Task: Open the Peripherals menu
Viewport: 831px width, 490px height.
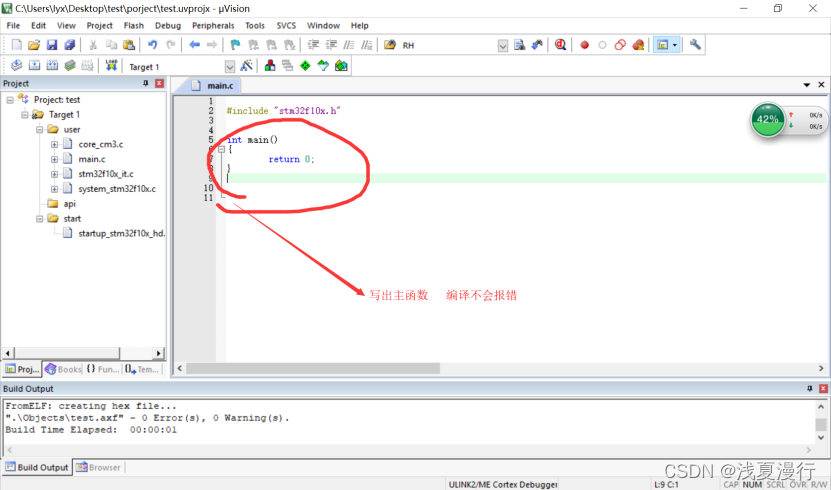Action: [213, 25]
